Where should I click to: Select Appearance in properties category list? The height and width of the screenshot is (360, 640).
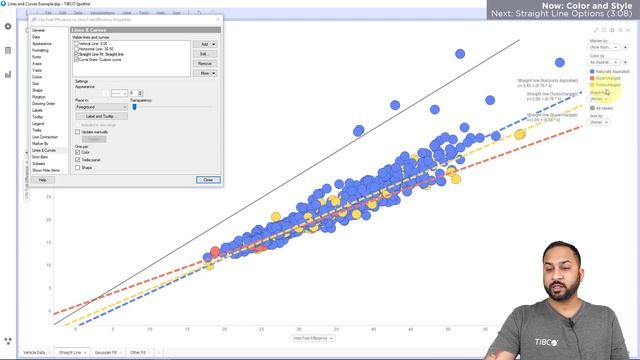coord(42,44)
